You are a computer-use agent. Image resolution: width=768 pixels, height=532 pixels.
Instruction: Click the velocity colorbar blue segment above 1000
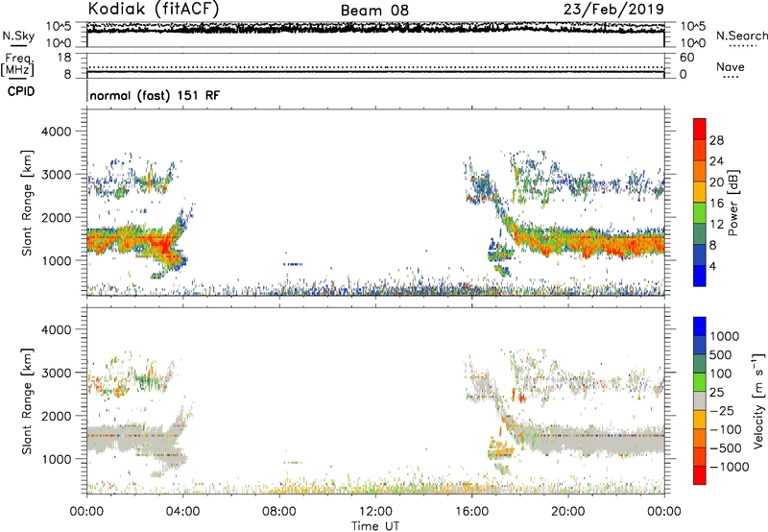[x=700, y=326]
